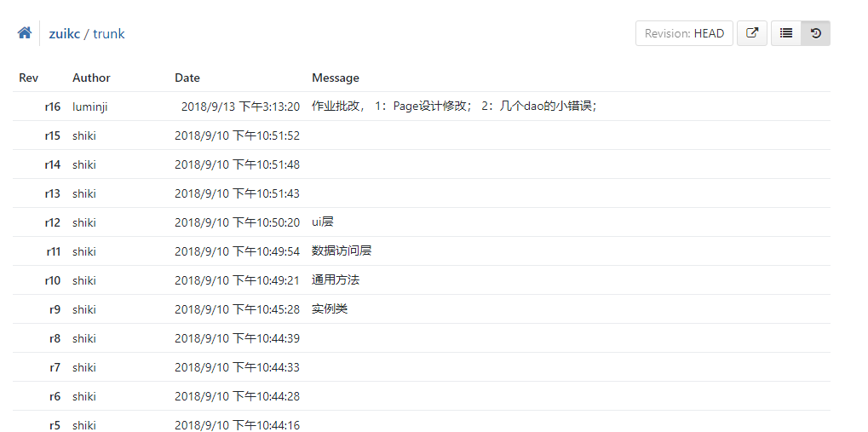Select date 2018/9/10 下午10:49:54
The height and width of the screenshot is (432, 868).
pyautogui.click(x=238, y=251)
